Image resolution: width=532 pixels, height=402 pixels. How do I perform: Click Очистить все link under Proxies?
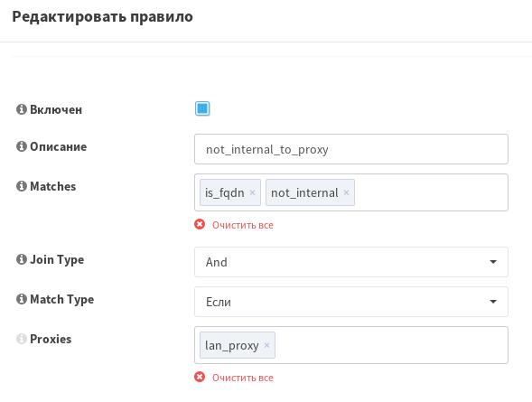point(243,378)
